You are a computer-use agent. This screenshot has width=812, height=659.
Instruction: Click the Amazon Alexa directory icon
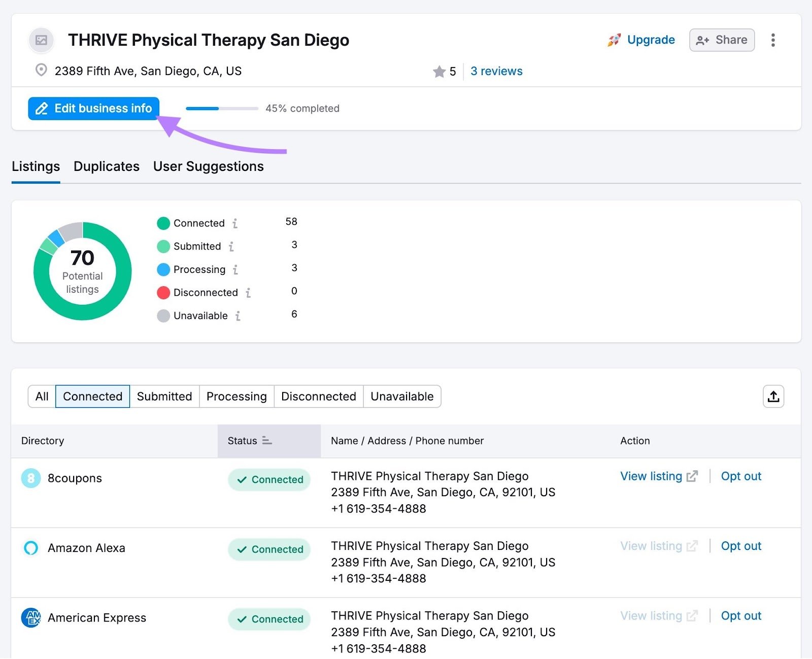30,548
